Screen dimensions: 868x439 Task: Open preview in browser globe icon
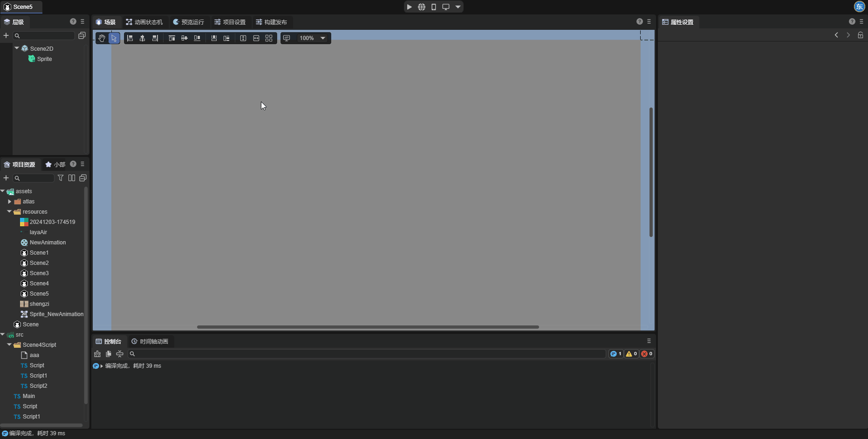click(421, 7)
